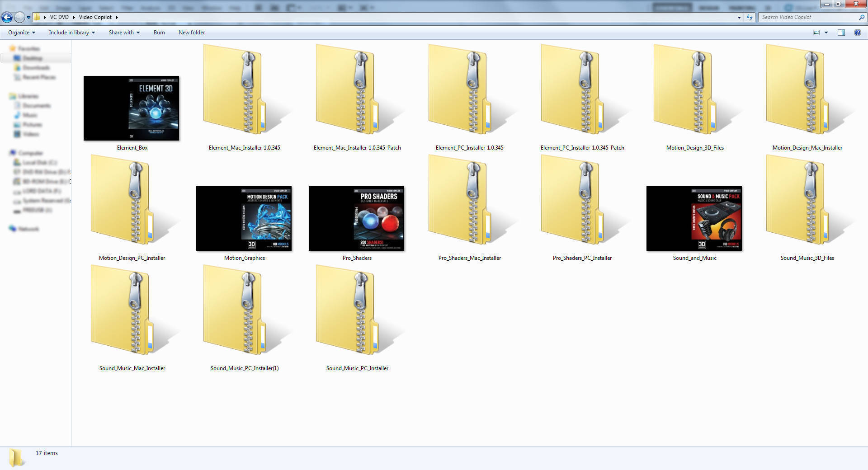This screenshot has height=470, width=868.
Task: Click the Sound_and_Music file name label
Action: (694, 258)
